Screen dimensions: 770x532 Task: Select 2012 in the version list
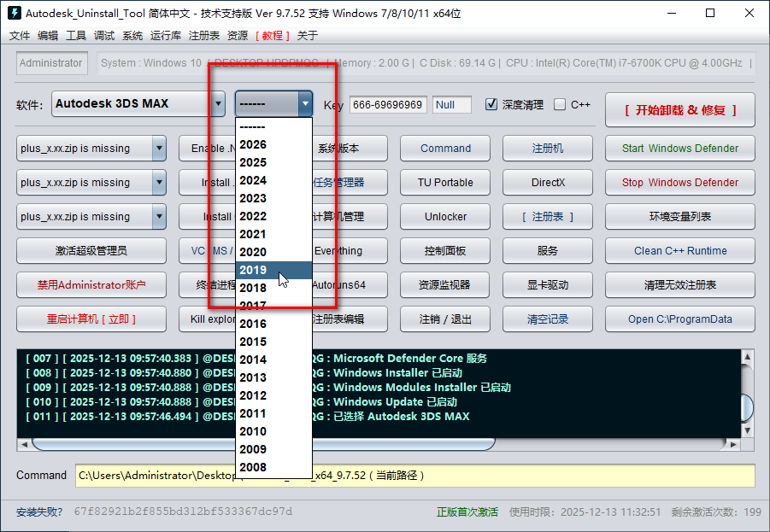(x=273, y=395)
